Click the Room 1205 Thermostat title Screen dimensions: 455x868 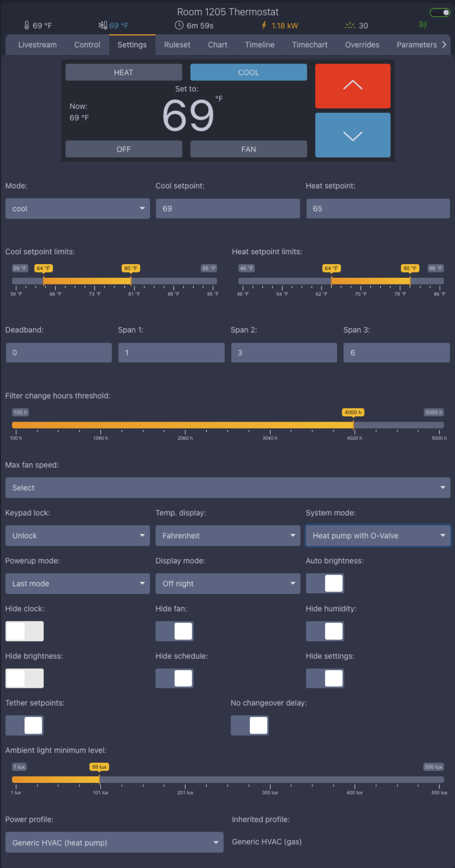228,12
